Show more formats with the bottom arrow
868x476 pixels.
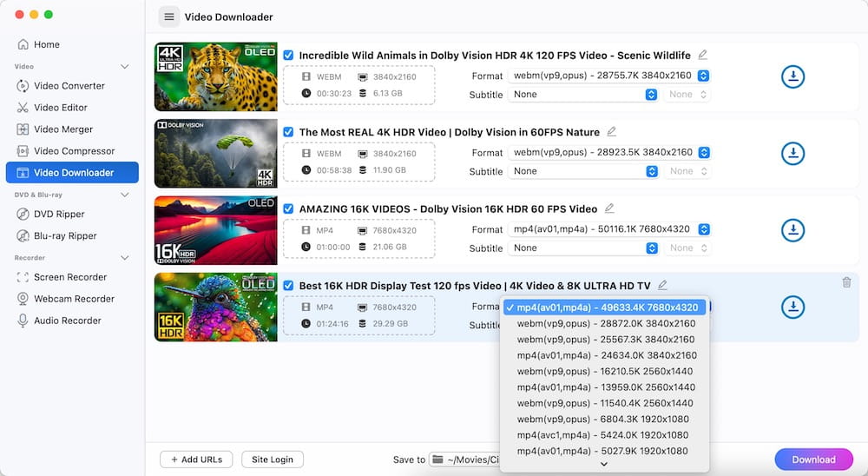(x=604, y=465)
